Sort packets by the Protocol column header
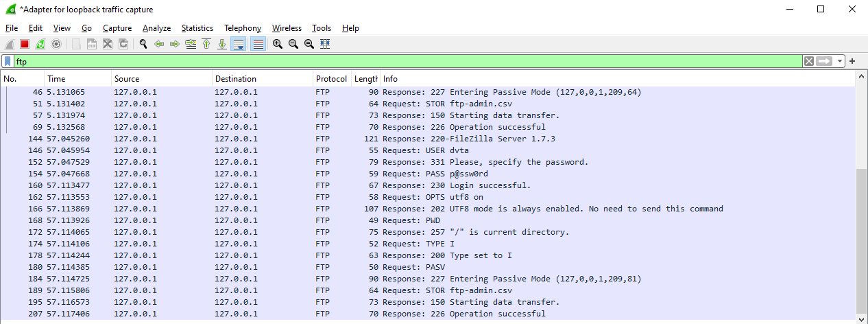 point(332,79)
